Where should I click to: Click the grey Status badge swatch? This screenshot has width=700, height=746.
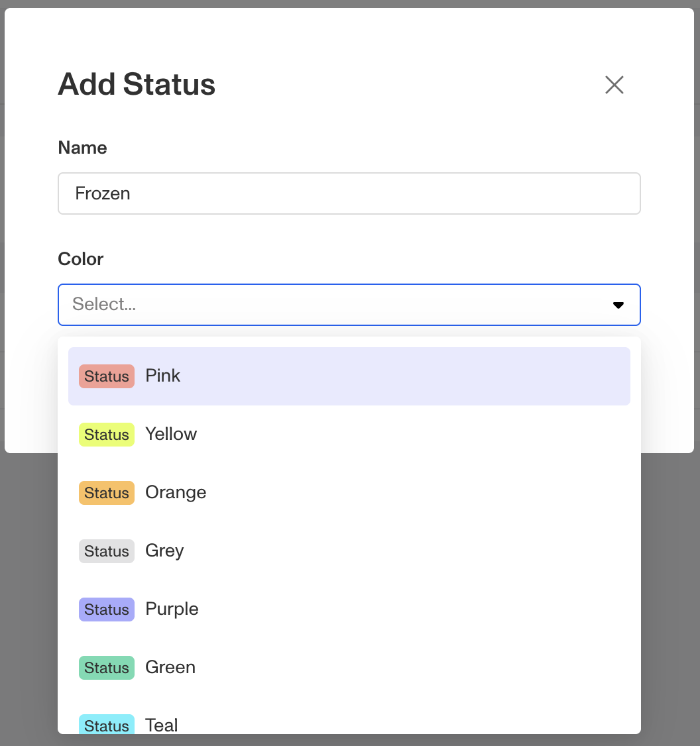click(107, 551)
